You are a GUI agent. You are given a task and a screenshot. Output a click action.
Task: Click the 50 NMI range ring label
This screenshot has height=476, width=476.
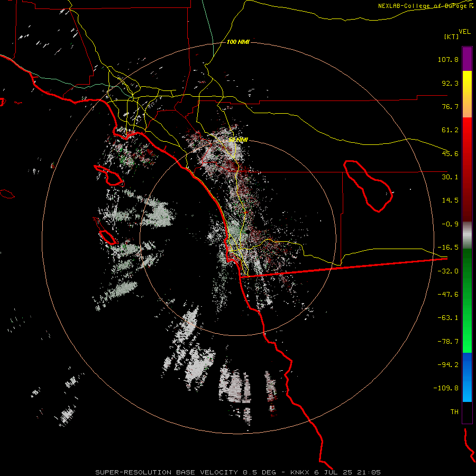click(239, 140)
